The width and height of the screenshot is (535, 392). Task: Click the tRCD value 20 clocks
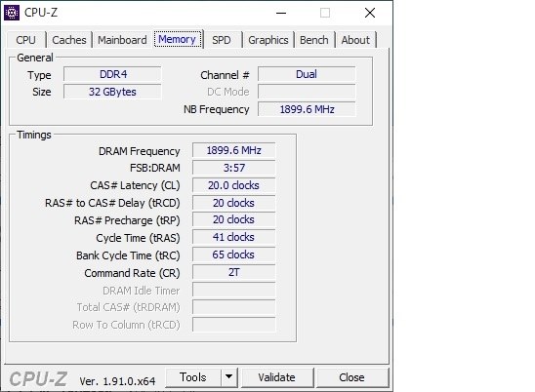[233, 203]
